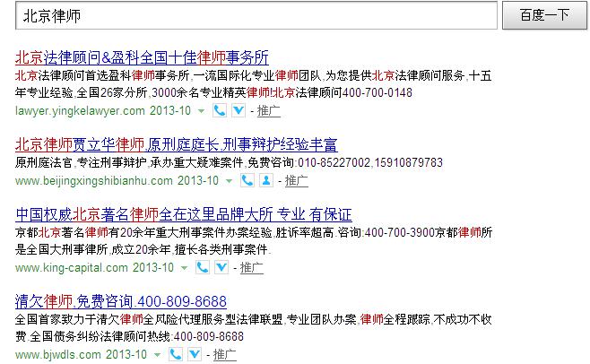Expand the dropdown arrow after www.beijingxingshibianhu.com 2013-10

229,181
